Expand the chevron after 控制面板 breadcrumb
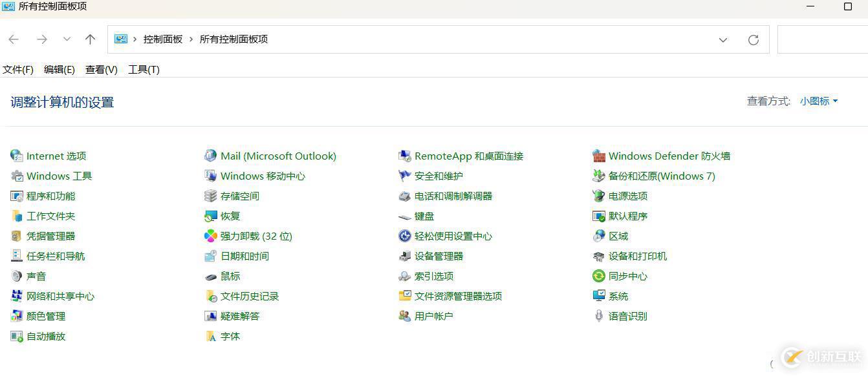The width and height of the screenshot is (868, 376). click(191, 39)
